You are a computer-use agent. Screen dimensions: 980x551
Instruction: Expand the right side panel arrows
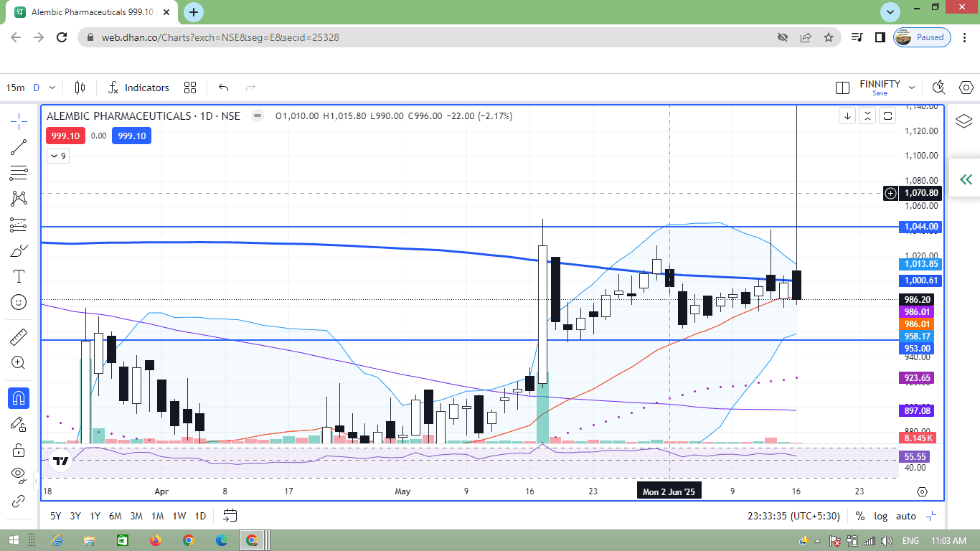pos(966,179)
